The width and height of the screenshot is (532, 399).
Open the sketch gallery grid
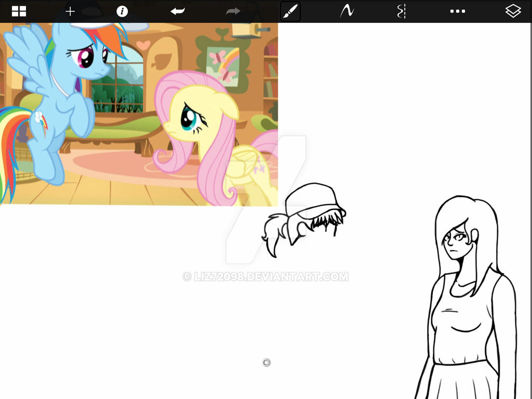(19, 10)
